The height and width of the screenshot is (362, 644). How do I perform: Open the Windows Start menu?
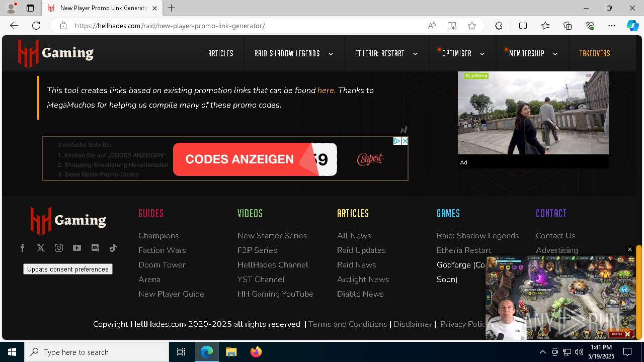tap(12, 352)
